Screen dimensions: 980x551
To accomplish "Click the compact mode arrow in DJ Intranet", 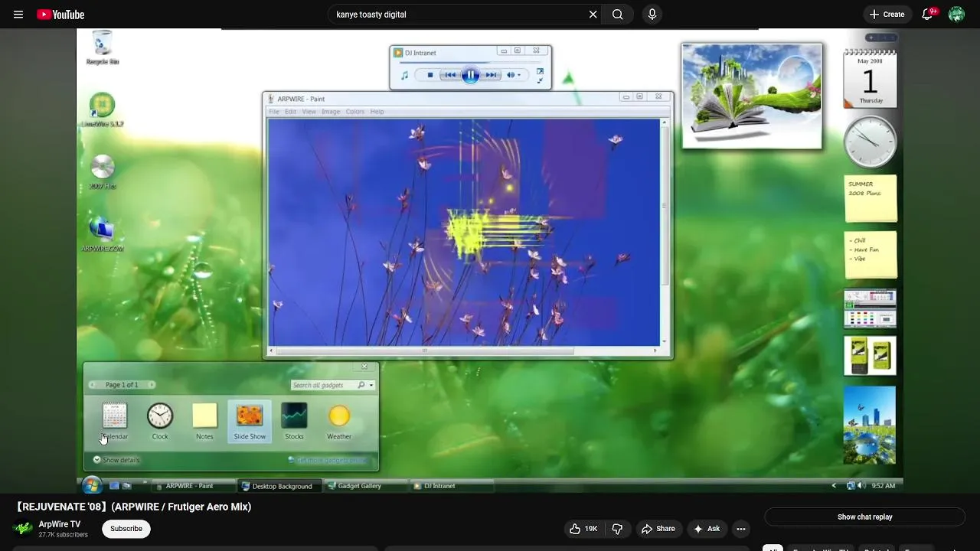I will (540, 80).
